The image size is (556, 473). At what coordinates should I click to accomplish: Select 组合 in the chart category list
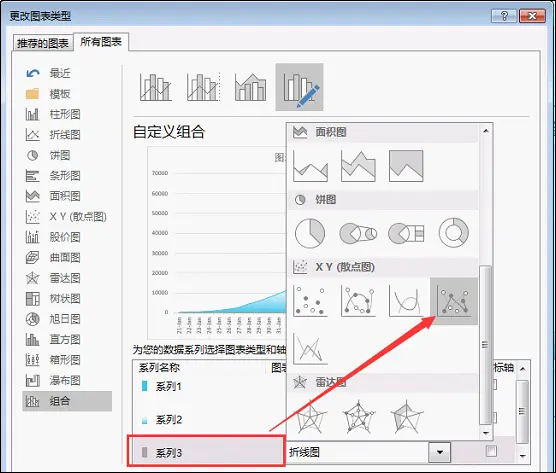point(67,401)
